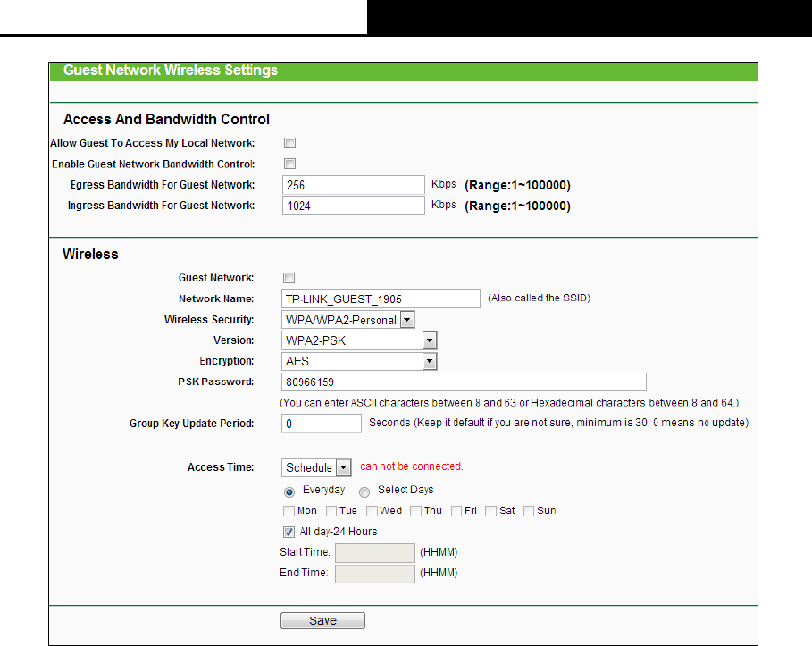Click 'Guest Network Wireless Settings' header text
This screenshot has height=646, width=812.
171,70
